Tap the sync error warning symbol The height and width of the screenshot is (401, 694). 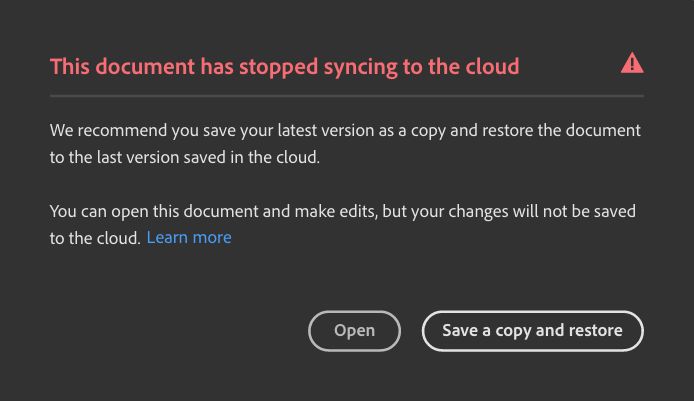coord(632,64)
